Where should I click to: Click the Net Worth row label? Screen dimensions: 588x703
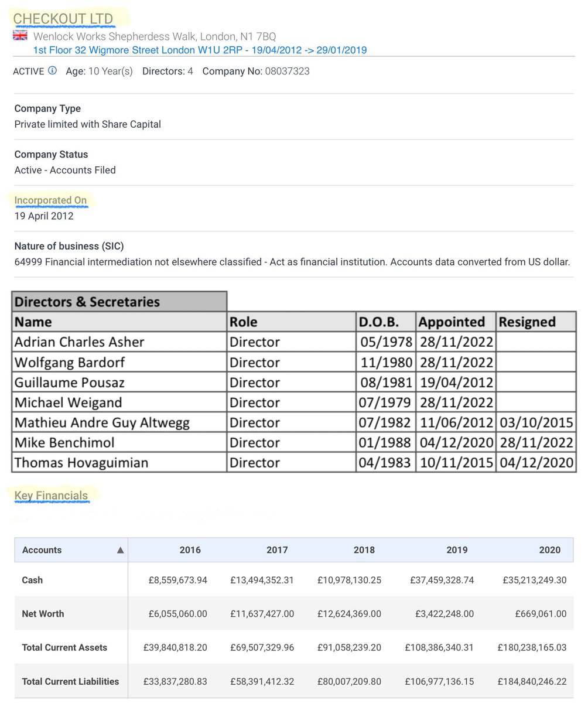coord(43,614)
